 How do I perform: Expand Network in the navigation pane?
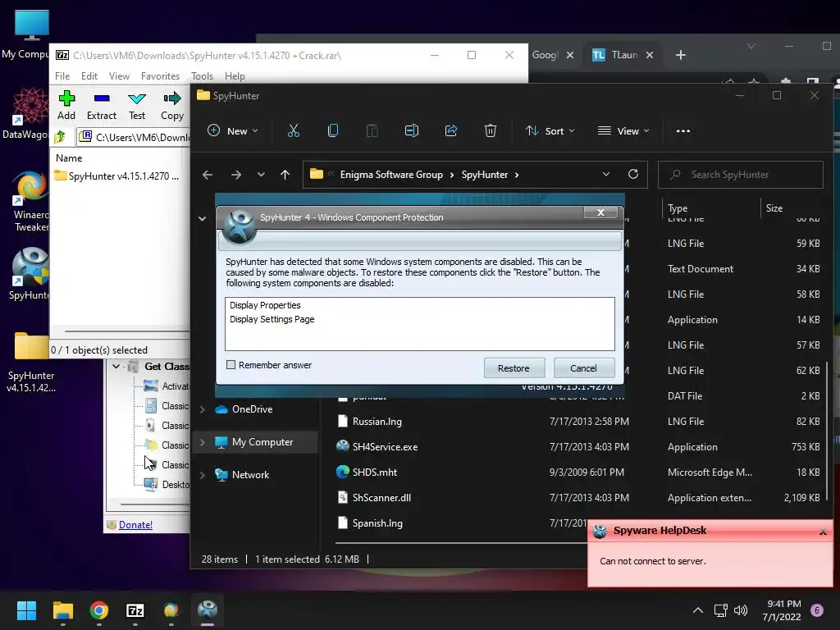[203, 475]
